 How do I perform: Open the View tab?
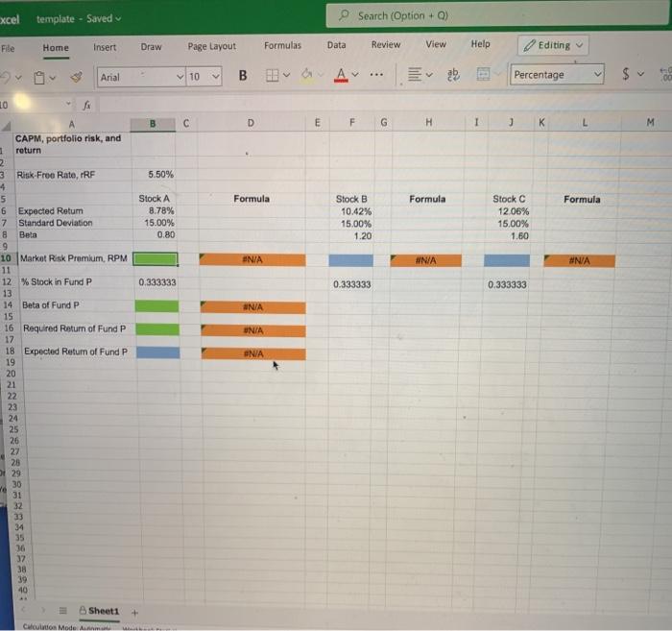436,44
